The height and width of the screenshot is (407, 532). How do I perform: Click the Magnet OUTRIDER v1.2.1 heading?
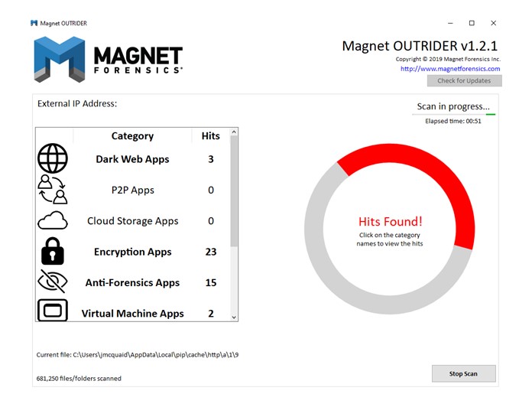click(x=420, y=46)
